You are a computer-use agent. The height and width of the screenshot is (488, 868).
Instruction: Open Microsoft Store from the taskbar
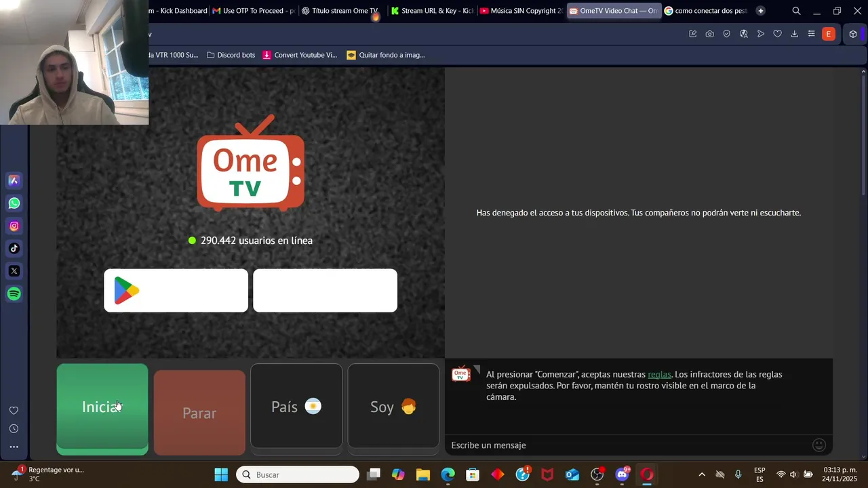[x=473, y=474]
